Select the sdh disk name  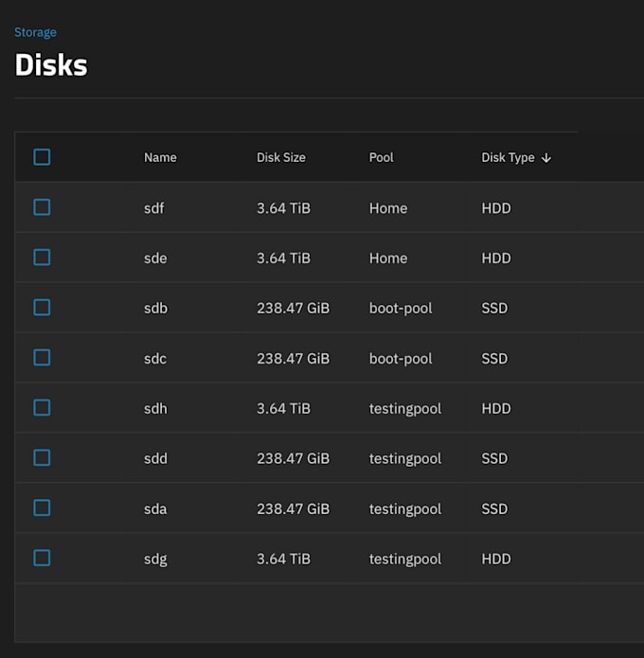pos(155,409)
